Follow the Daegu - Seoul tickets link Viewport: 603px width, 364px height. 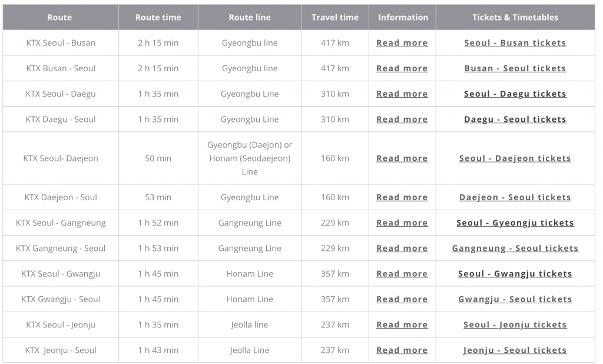(x=515, y=119)
